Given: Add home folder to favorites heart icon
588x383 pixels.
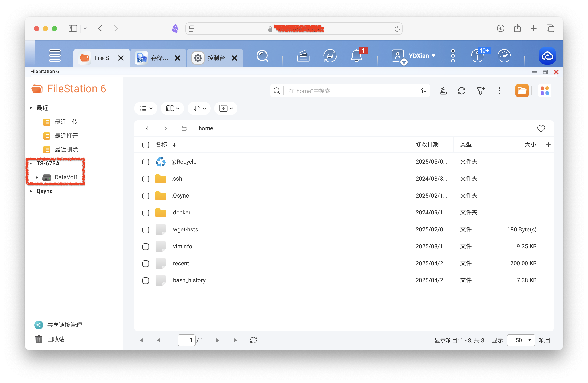Looking at the screenshot, I should point(541,128).
